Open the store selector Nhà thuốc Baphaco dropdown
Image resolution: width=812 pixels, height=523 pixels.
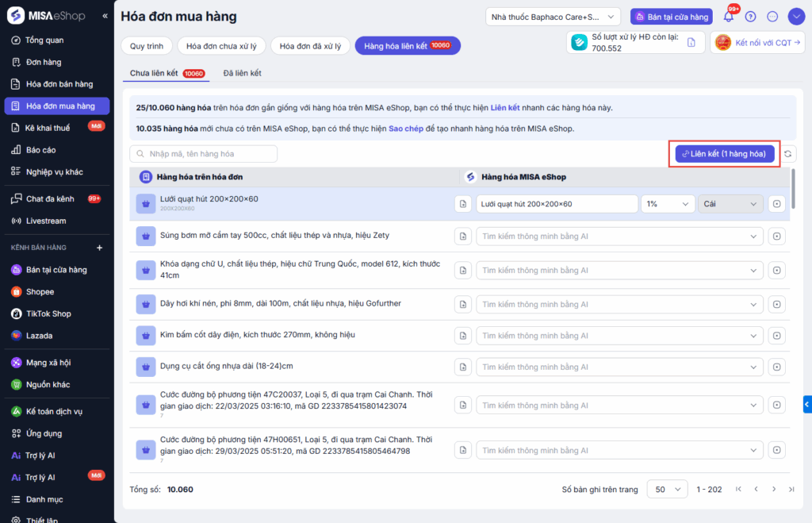pos(553,17)
